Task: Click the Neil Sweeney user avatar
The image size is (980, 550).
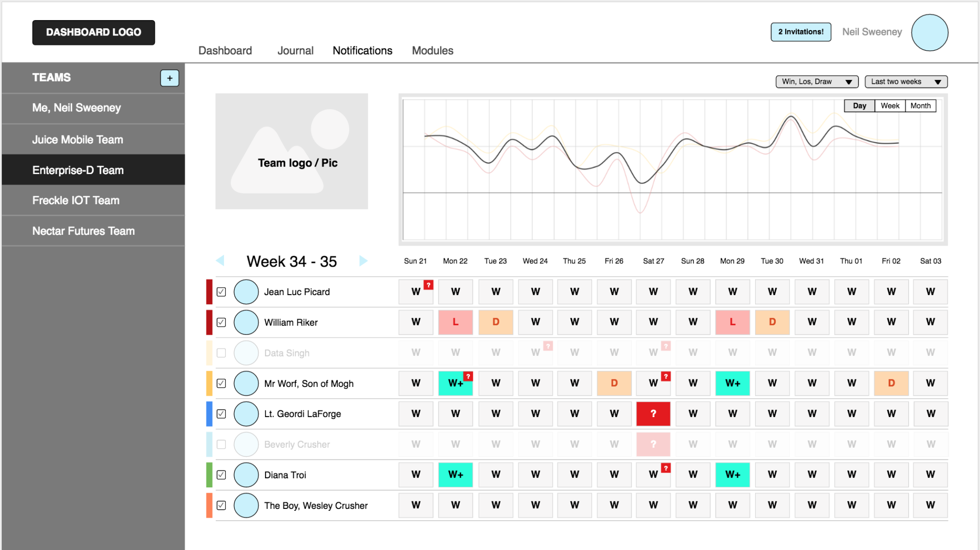Action: (931, 32)
